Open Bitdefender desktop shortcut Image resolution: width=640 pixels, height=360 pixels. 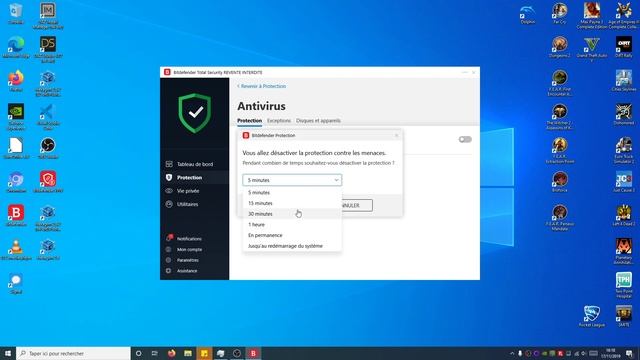16,216
